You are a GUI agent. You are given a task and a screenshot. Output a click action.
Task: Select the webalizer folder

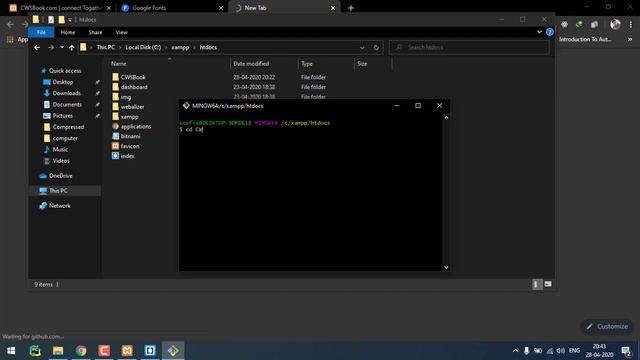coord(132,107)
